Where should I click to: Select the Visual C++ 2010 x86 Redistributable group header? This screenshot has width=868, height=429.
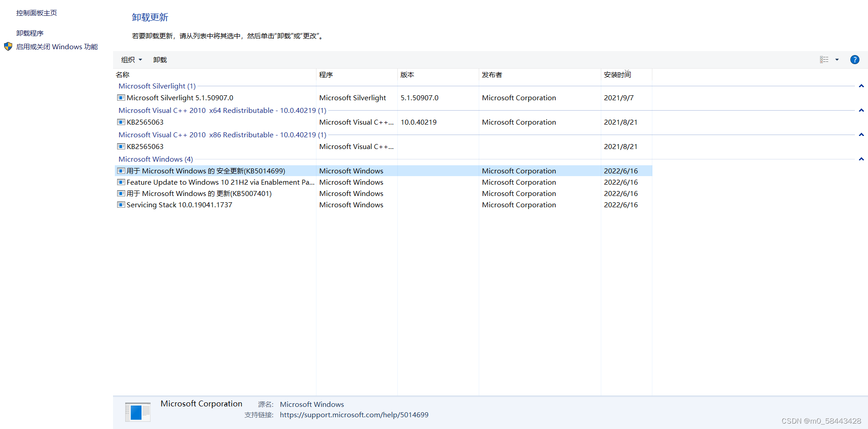coord(222,135)
